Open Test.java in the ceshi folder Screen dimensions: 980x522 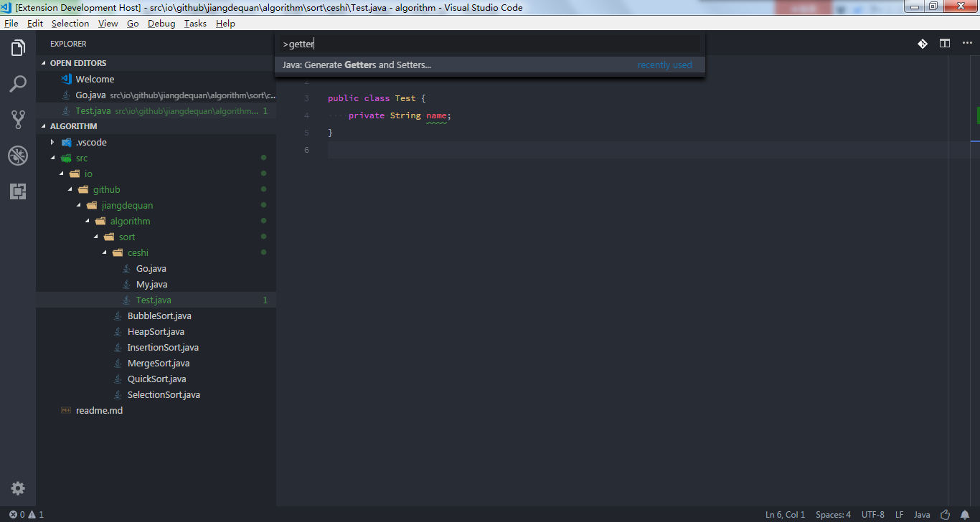[x=156, y=300]
